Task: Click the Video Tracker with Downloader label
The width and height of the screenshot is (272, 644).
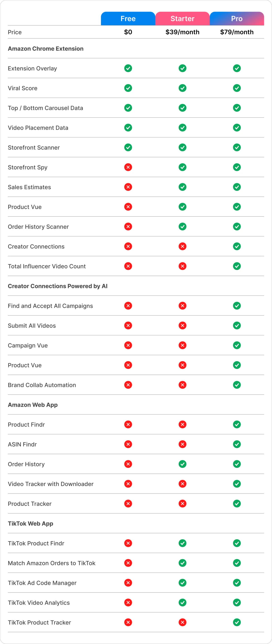Action: (51, 484)
